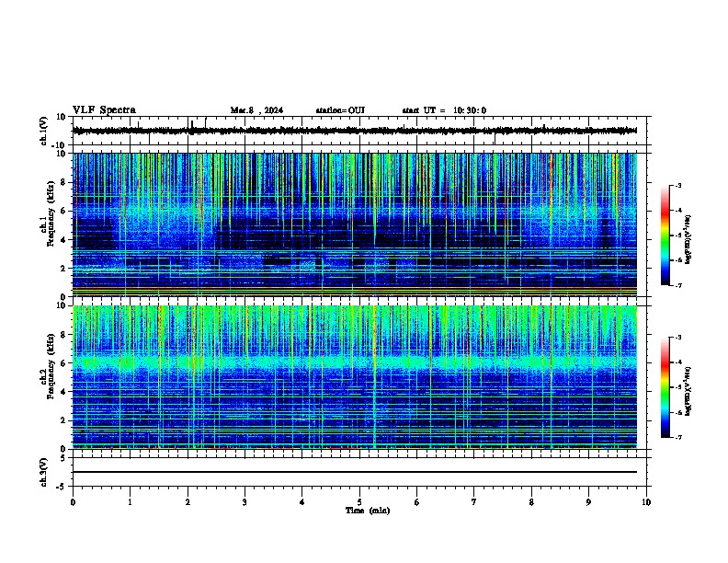The image size is (728, 563).
Task: Click the '3' tick on the time axis
Action: [245, 502]
